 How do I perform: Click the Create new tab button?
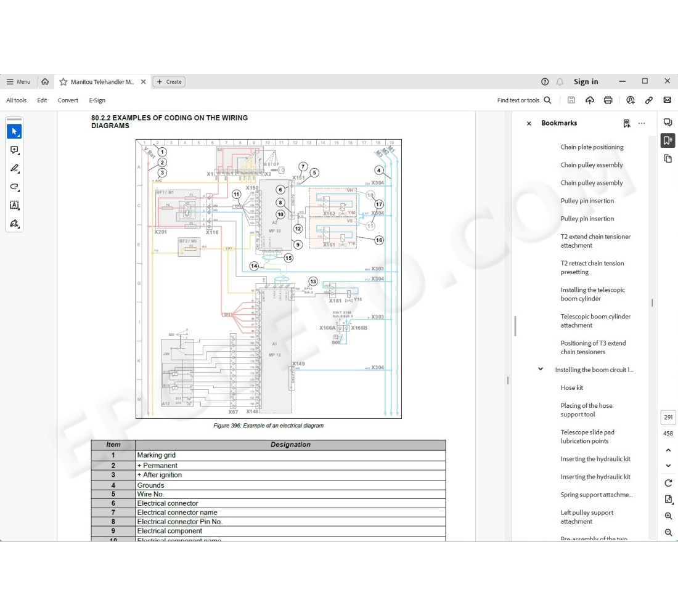(169, 81)
